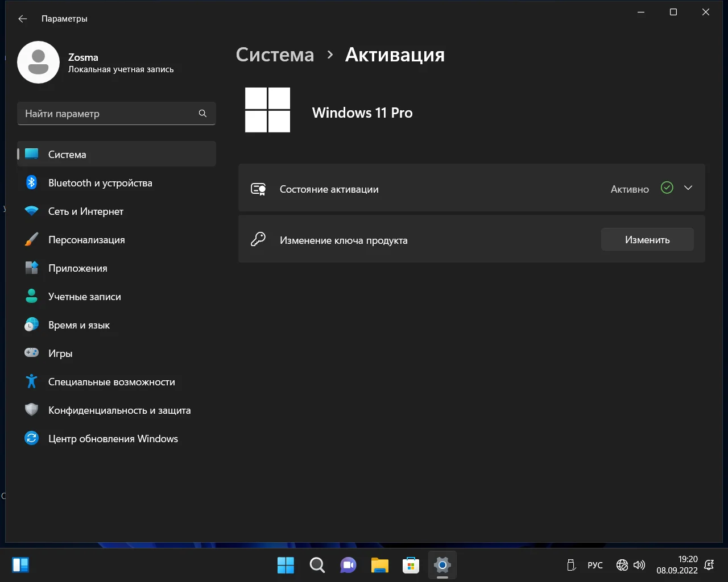Click the Accessibility figure icon
728x582 pixels.
tap(32, 381)
